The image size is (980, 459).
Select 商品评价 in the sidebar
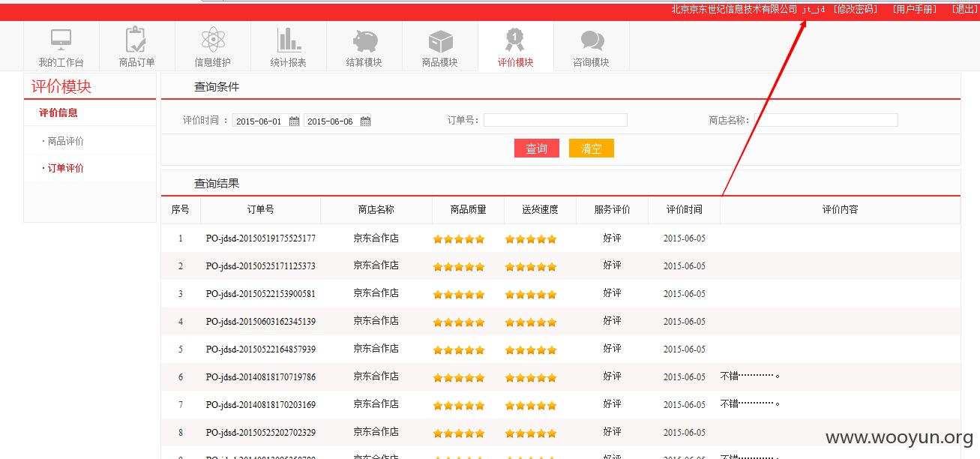pyautogui.click(x=64, y=141)
